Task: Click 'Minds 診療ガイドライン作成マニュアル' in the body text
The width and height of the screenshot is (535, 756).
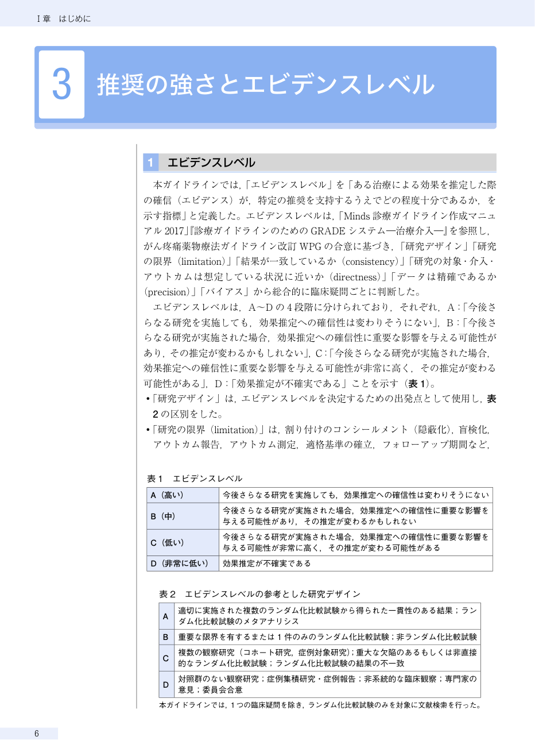Action: tap(319, 223)
